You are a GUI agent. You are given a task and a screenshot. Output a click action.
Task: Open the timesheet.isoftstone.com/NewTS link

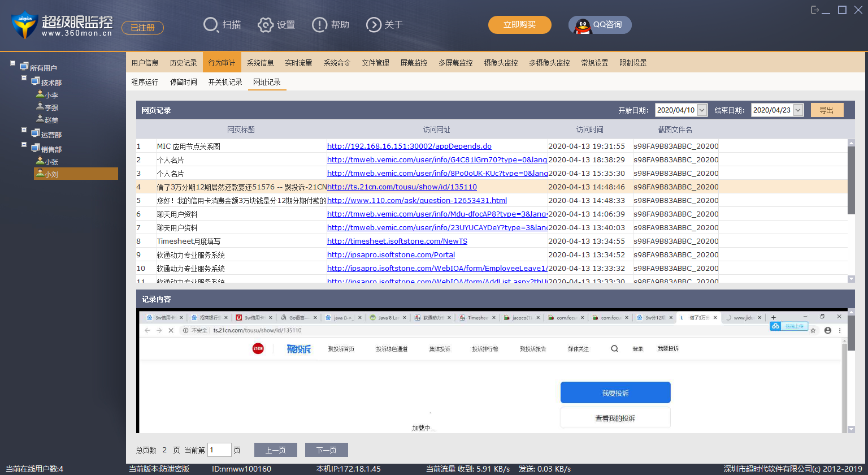coord(397,241)
